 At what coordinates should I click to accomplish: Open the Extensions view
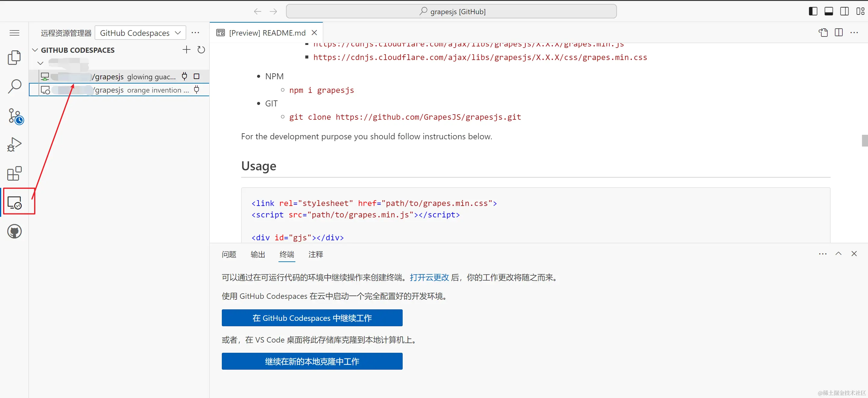[x=14, y=174]
